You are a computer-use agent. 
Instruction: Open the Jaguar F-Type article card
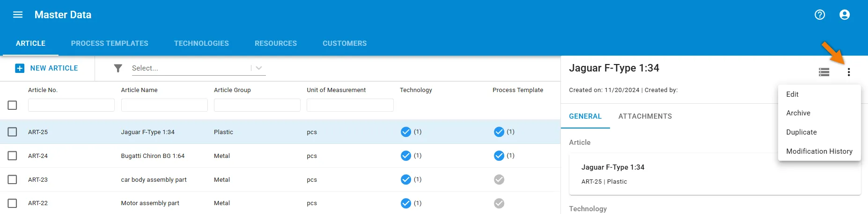[x=715, y=174]
